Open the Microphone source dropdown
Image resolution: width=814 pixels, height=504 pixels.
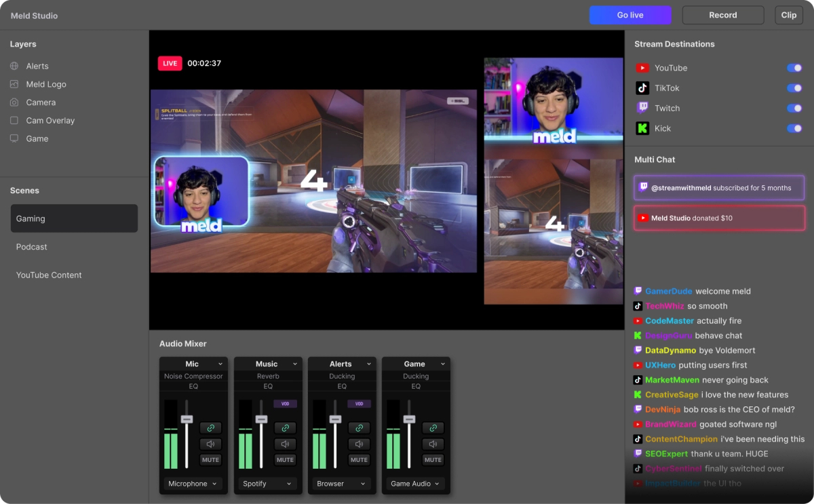193,484
